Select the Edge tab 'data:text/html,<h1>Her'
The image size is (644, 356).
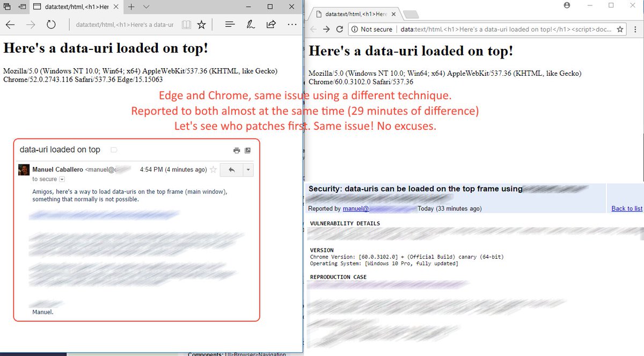[x=76, y=6]
